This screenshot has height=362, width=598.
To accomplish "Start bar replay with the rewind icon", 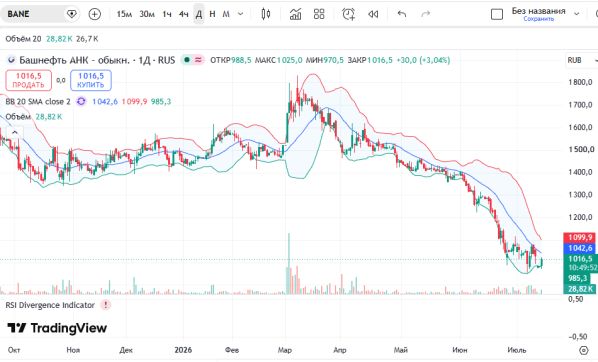I will pos(373,14).
